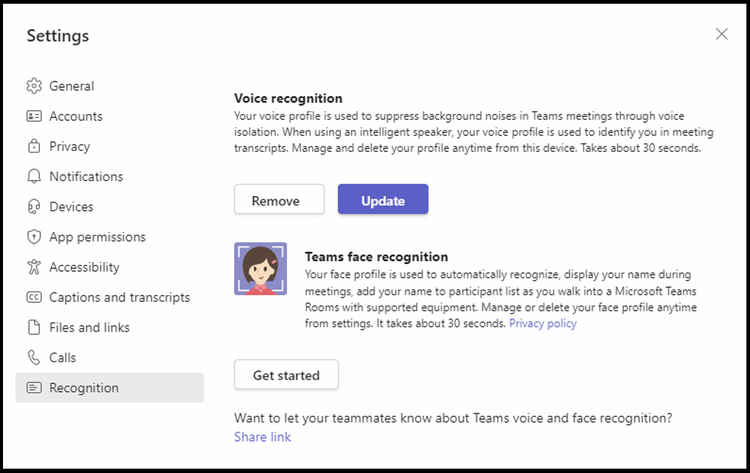Click the Captions CC icon
This screenshot has width=750, height=473.
(x=34, y=297)
